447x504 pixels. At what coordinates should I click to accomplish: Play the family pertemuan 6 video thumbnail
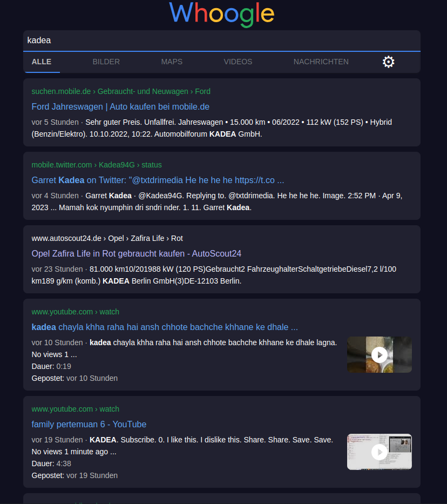coord(379,452)
